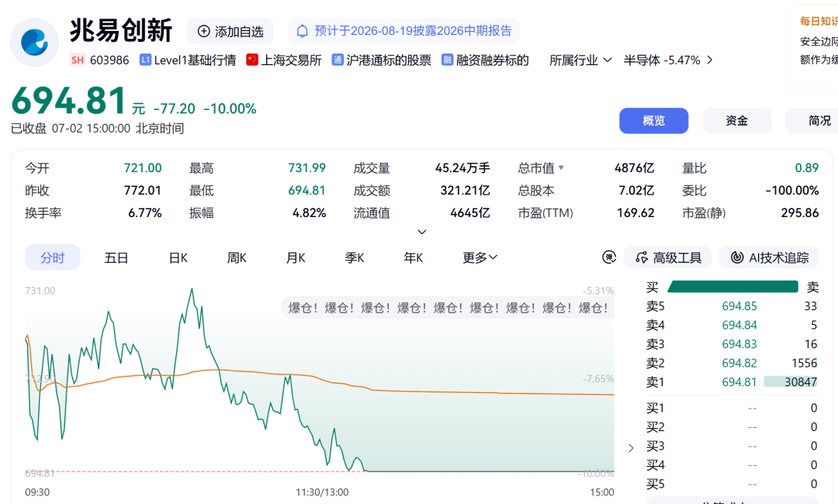Expand more quote data chevron
The height and width of the screenshot is (504, 838).
(421, 232)
